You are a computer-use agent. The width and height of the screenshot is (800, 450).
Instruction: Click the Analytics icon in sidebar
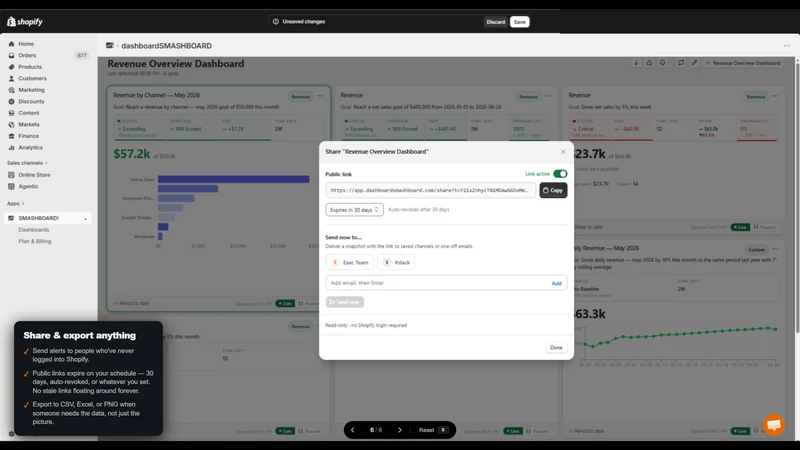point(11,147)
